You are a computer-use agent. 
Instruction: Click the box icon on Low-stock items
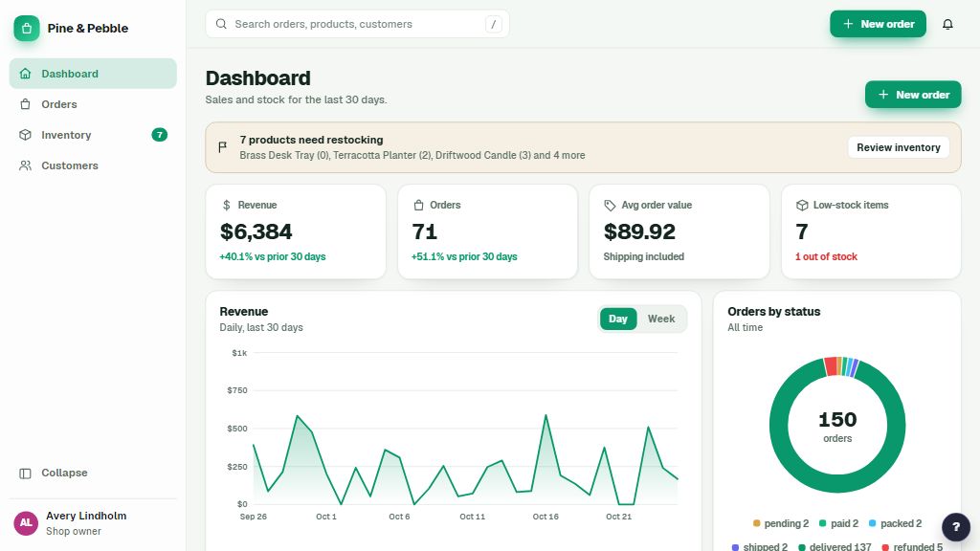coord(802,205)
